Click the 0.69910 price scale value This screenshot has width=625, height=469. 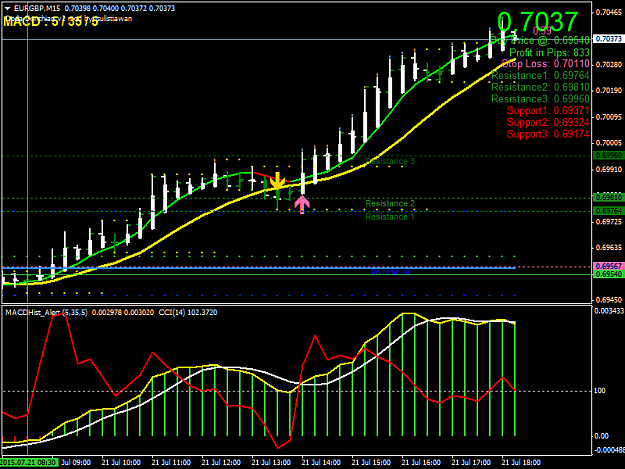[609, 169]
